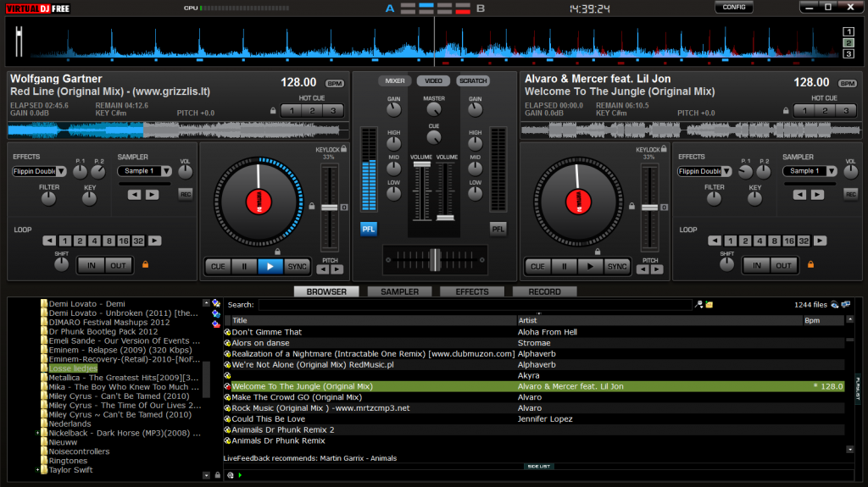Start playback on the left deck
868x487 pixels.
click(x=270, y=266)
